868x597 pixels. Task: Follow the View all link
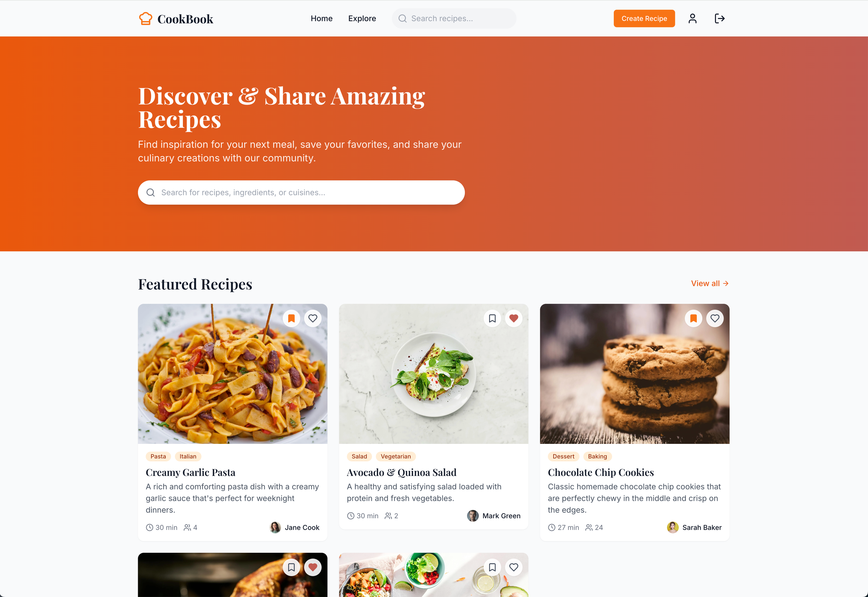[710, 284]
